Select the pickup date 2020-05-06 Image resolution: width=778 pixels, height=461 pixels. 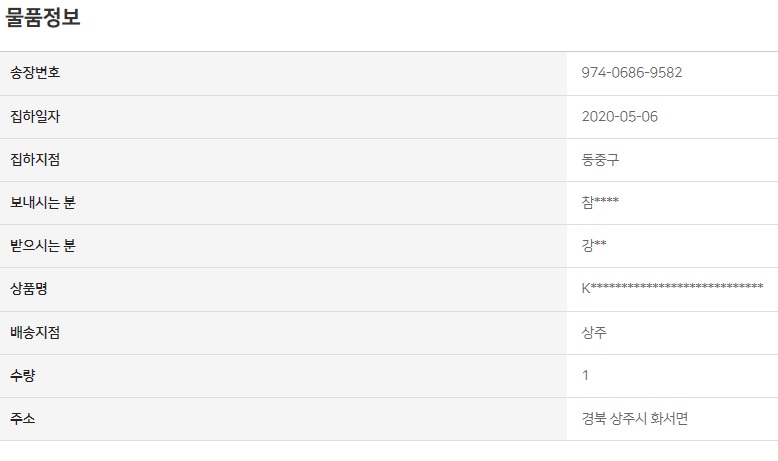[619, 117]
